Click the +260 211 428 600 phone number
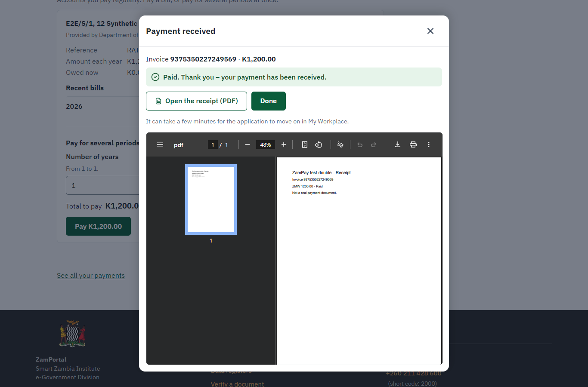 414,373
